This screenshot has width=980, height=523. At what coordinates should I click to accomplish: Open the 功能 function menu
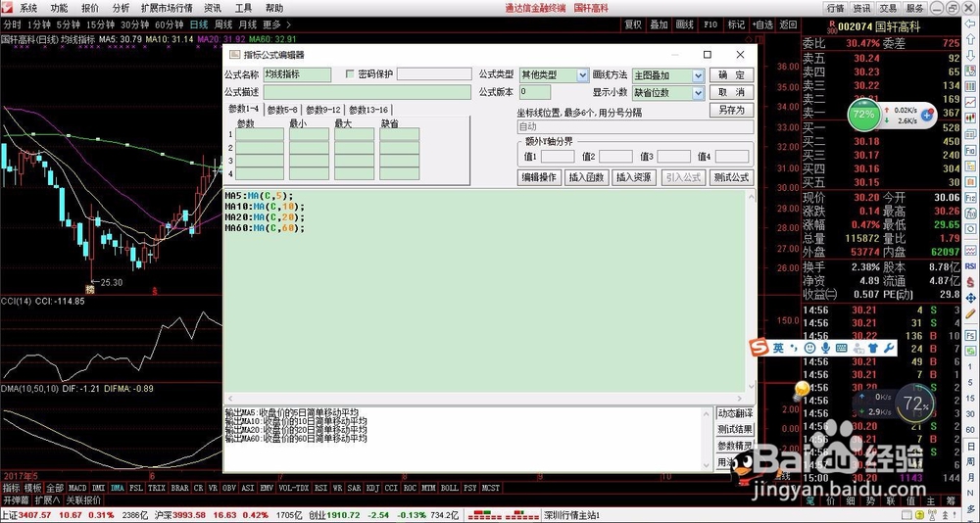(x=60, y=8)
